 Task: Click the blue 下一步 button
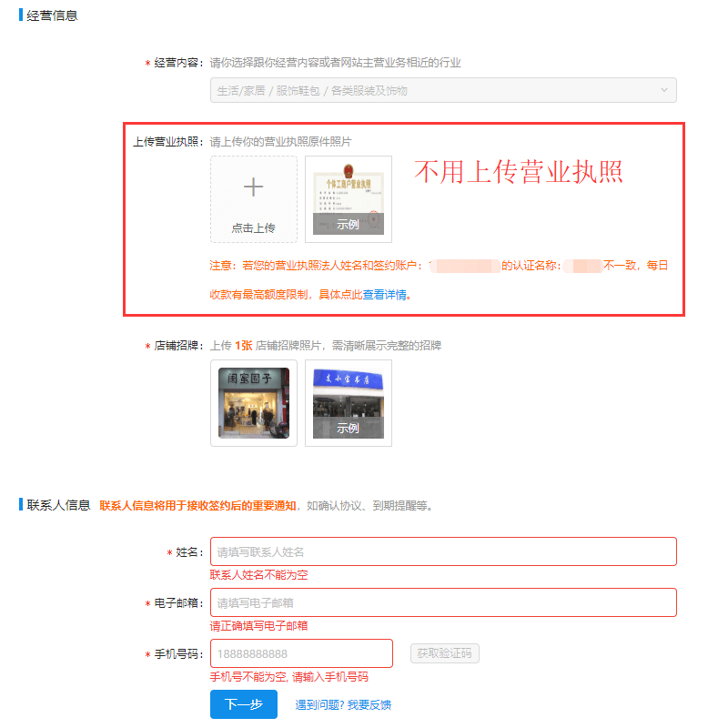pos(243,704)
